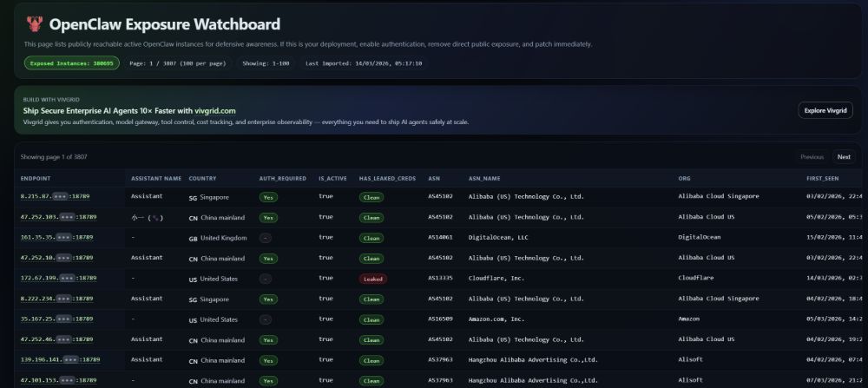The height and width of the screenshot is (388, 868).
Task: Open the vivgrid.com link in banner
Action: [x=215, y=111]
